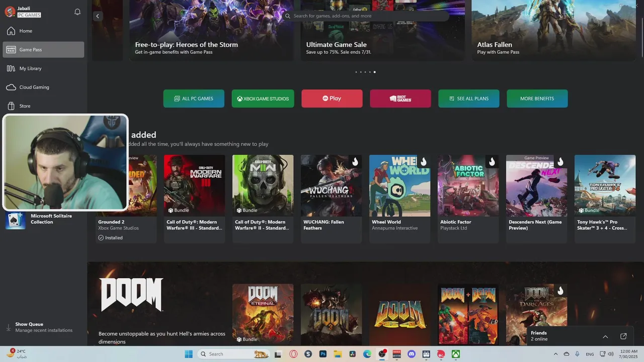The height and width of the screenshot is (362, 644).
Task: Click the volume icon in the tray
Action: pos(610,354)
